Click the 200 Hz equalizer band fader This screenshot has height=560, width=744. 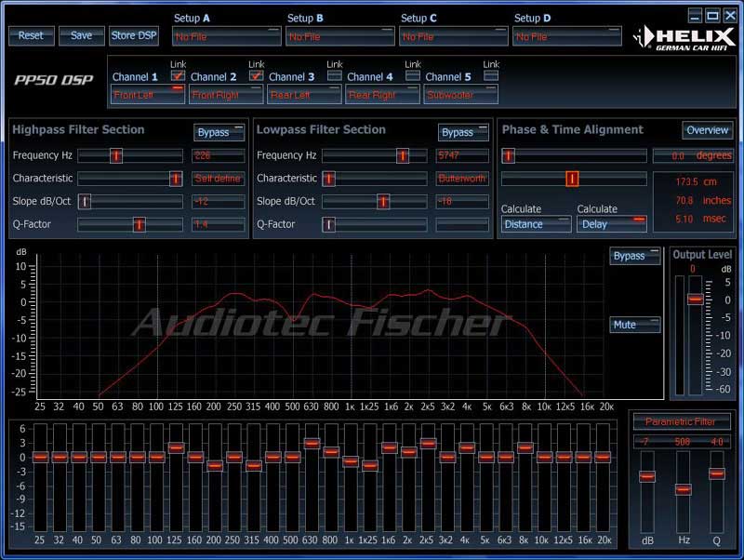click(215, 465)
